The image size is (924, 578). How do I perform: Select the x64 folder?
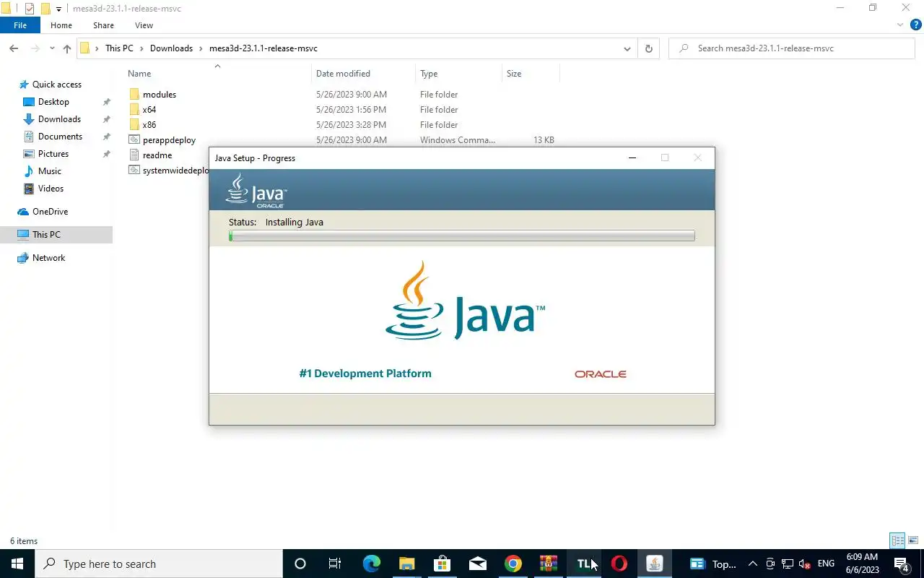coord(149,110)
